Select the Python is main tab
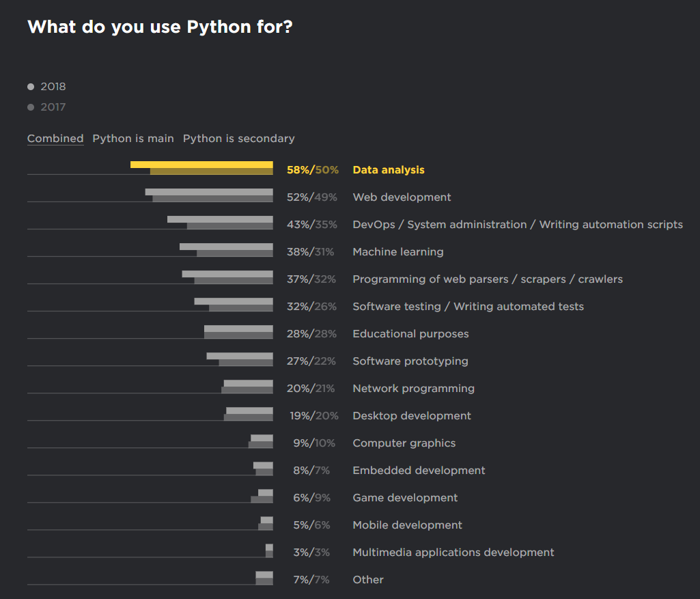This screenshot has height=599, width=700. [x=133, y=139]
